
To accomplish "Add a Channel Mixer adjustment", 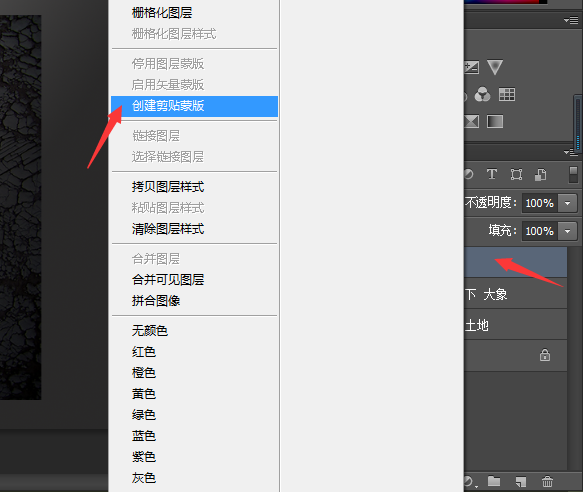I will click(x=483, y=94).
